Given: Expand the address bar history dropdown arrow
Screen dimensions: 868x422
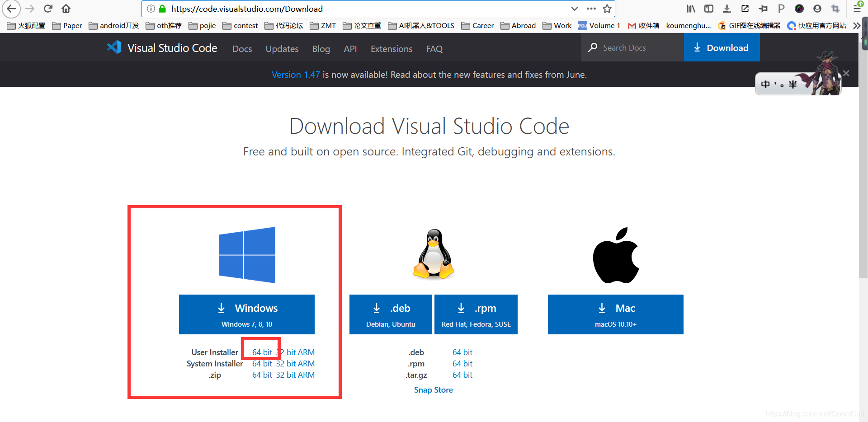Looking at the screenshot, I should pos(574,9).
